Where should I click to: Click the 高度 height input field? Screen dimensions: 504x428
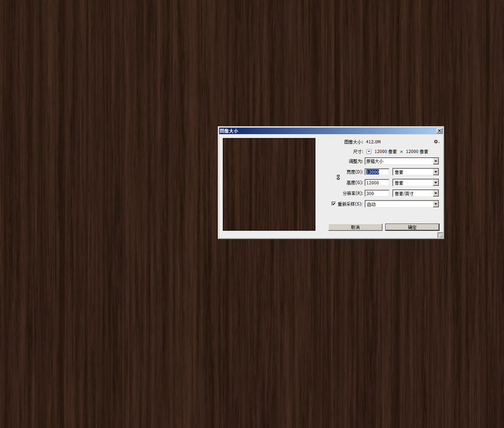tap(377, 183)
